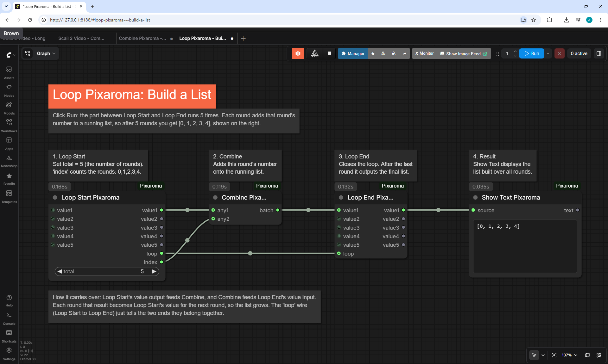Open the Models sidebar panel
This screenshot has width=608, height=364.
tap(9, 108)
